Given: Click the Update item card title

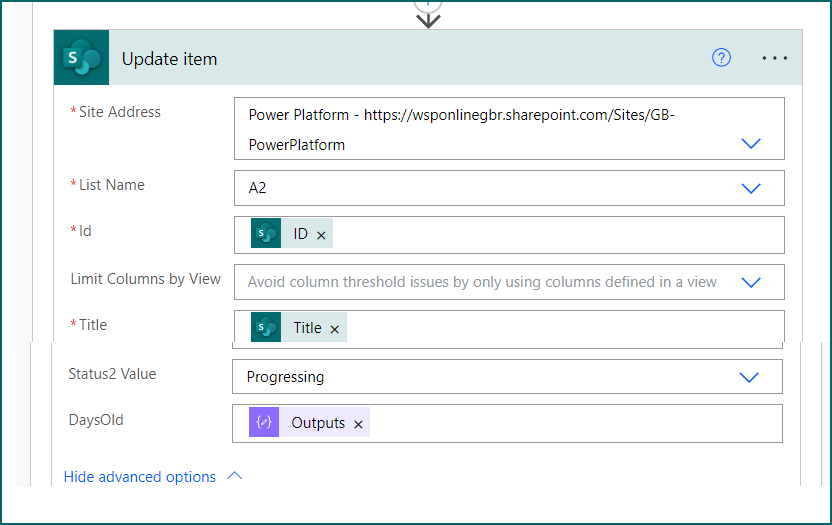Looking at the screenshot, I should (x=169, y=58).
